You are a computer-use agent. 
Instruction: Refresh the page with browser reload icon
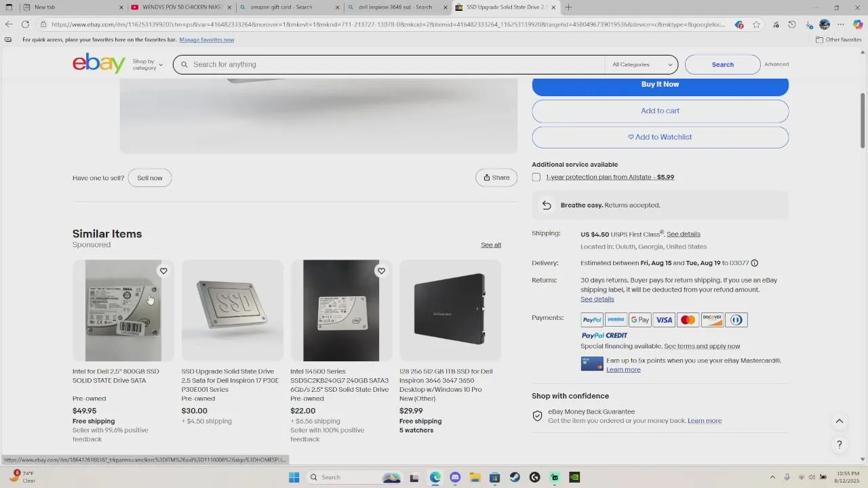point(25,24)
